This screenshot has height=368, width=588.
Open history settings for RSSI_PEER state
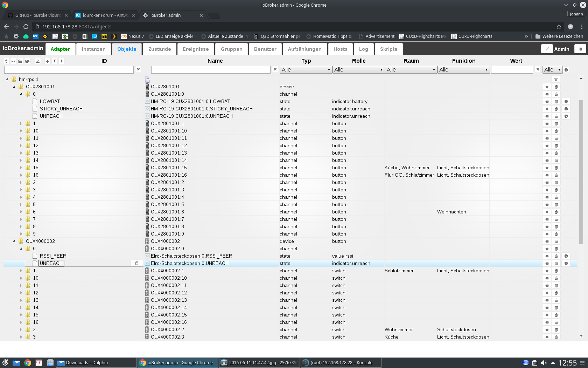pos(566,256)
